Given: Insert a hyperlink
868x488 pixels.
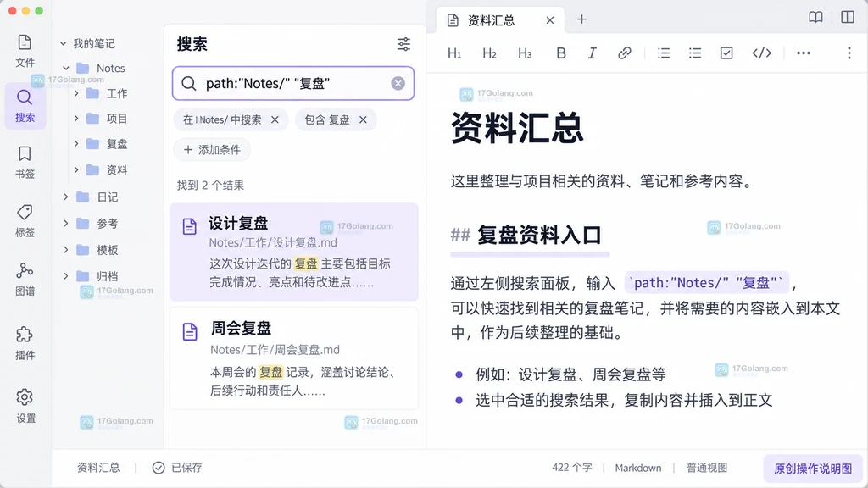Looking at the screenshot, I should tap(625, 53).
